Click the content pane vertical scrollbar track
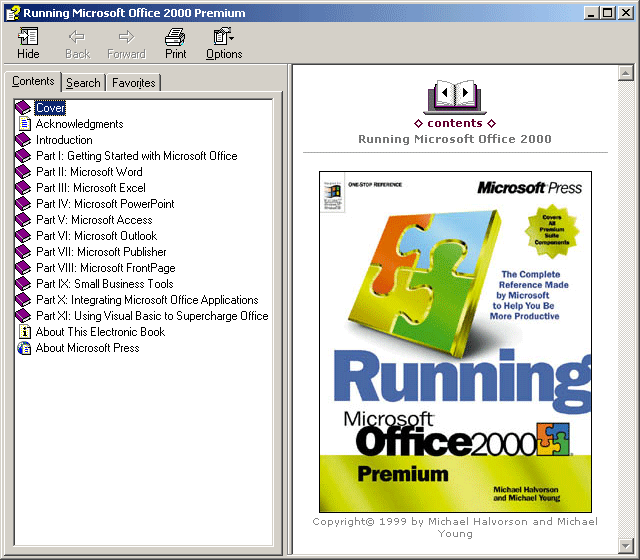This screenshot has height=560, width=640. 625,309
